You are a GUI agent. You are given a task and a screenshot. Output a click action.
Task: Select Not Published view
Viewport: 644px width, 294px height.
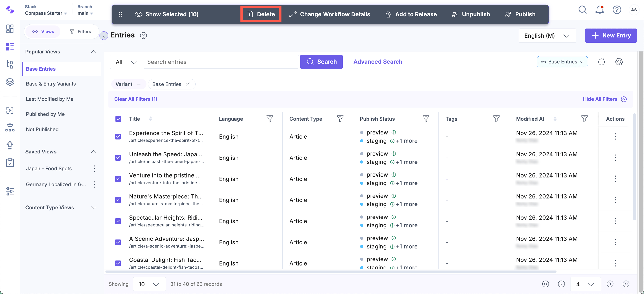click(x=42, y=129)
